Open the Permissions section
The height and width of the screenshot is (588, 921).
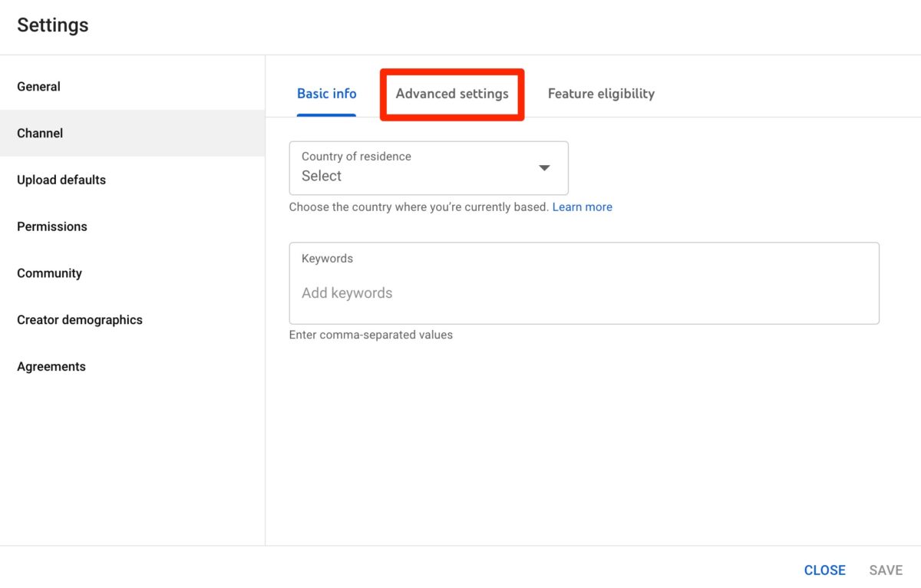(x=52, y=226)
